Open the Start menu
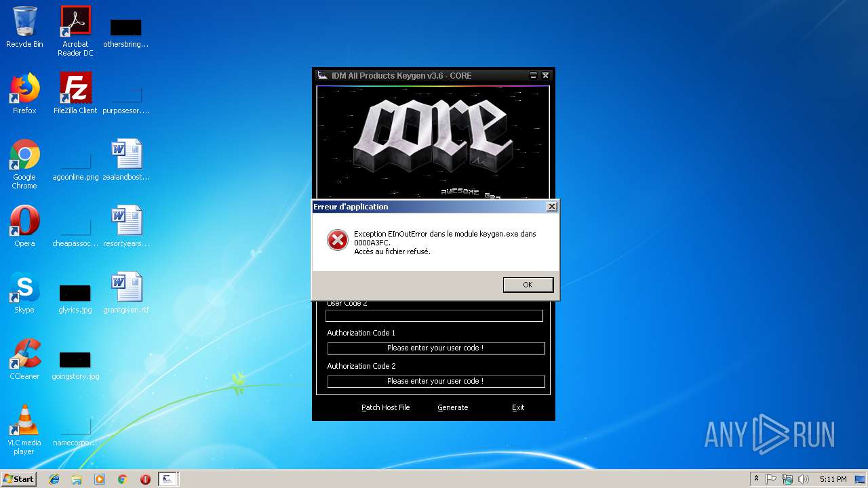The height and width of the screenshot is (488, 868). point(18,479)
